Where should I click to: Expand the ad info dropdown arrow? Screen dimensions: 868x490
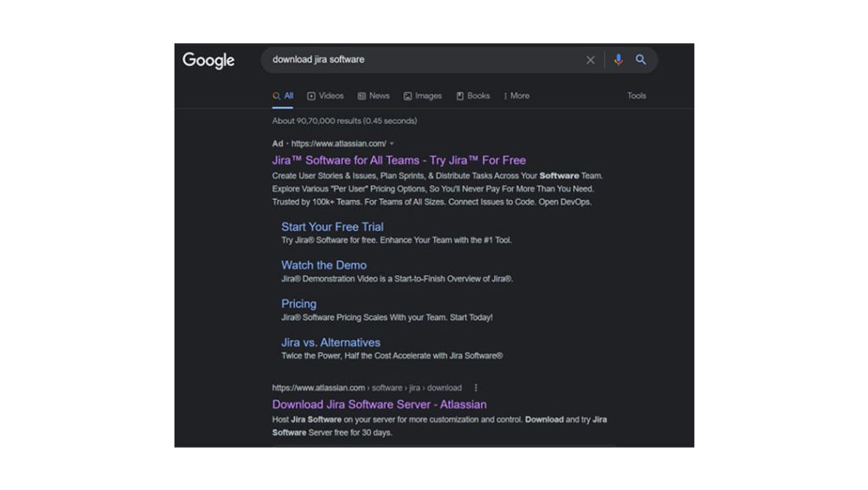coord(392,143)
